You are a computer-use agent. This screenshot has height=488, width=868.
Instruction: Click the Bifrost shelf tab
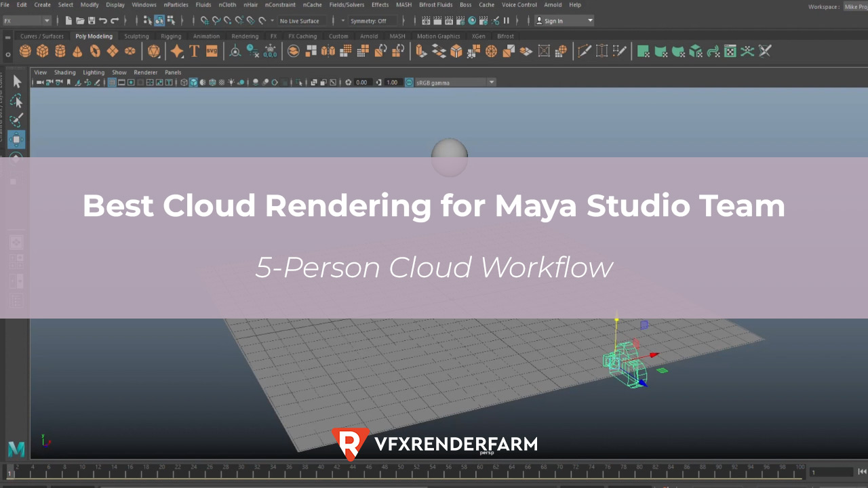[505, 36]
